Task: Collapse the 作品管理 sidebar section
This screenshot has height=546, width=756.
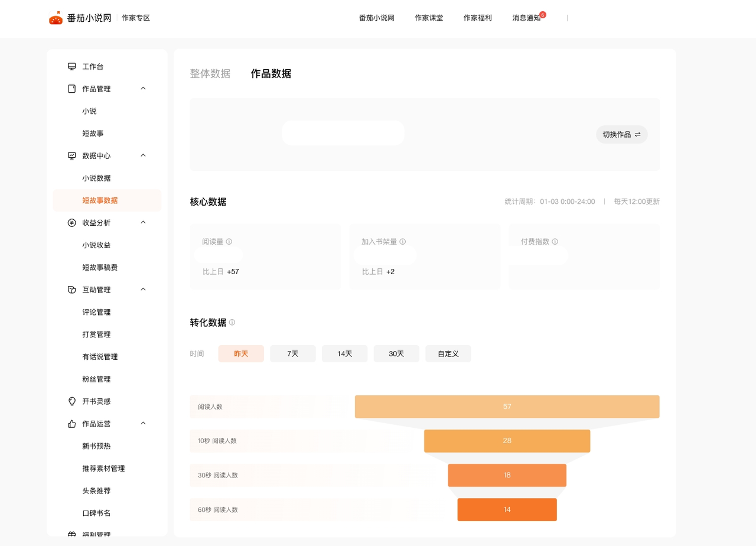Action: pos(143,89)
